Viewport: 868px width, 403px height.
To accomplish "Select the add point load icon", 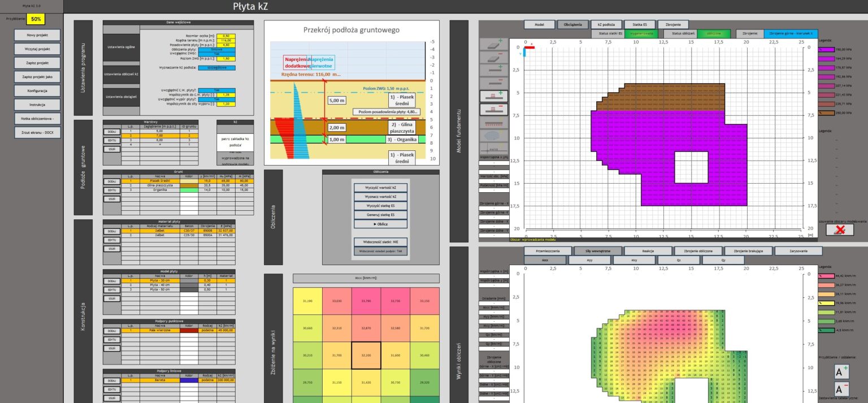I will [x=493, y=96].
